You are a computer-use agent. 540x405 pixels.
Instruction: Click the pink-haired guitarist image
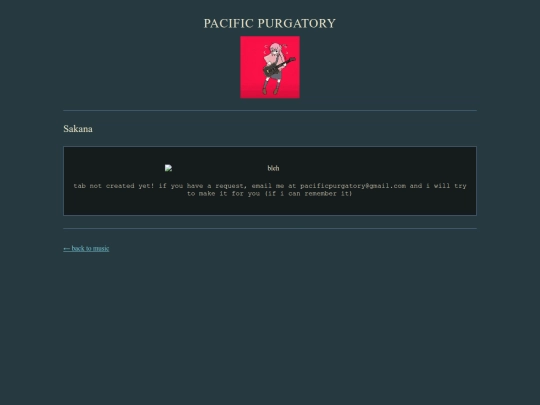tap(270, 67)
